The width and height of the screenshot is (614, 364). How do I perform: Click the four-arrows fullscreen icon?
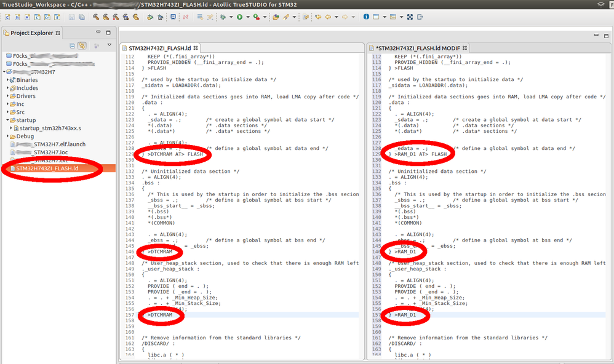[x=410, y=17]
